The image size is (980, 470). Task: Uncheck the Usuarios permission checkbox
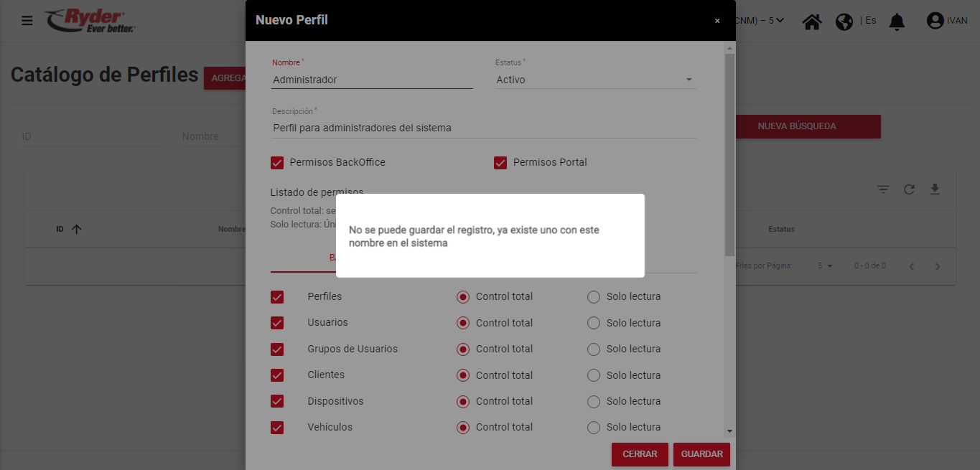point(277,323)
